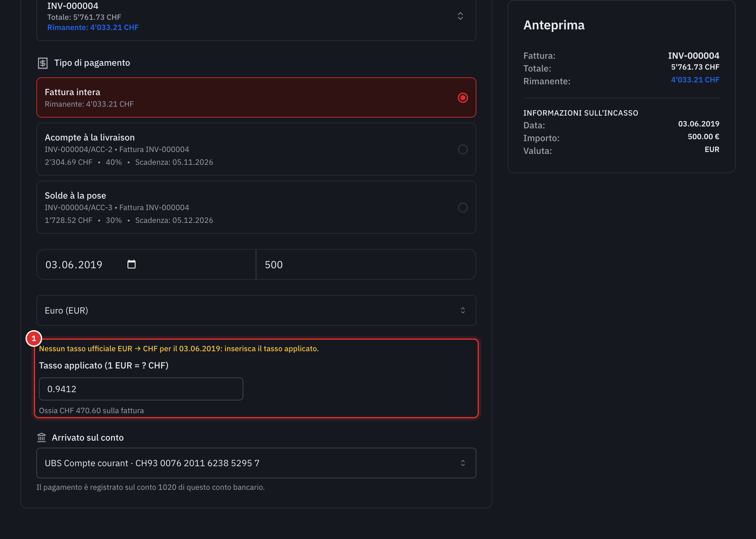Viewport: 756px width, 539px height.
Task: Click the red badge marker numbered 1
Action: [x=34, y=338]
